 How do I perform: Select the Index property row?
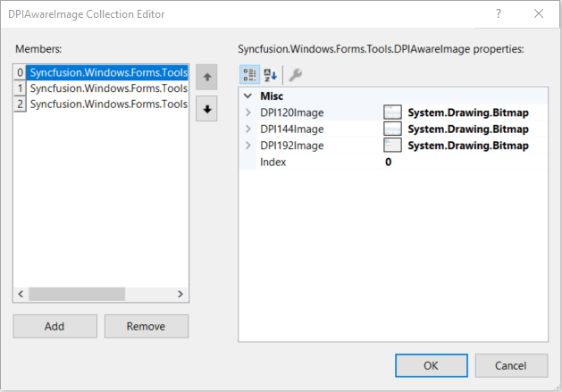393,162
